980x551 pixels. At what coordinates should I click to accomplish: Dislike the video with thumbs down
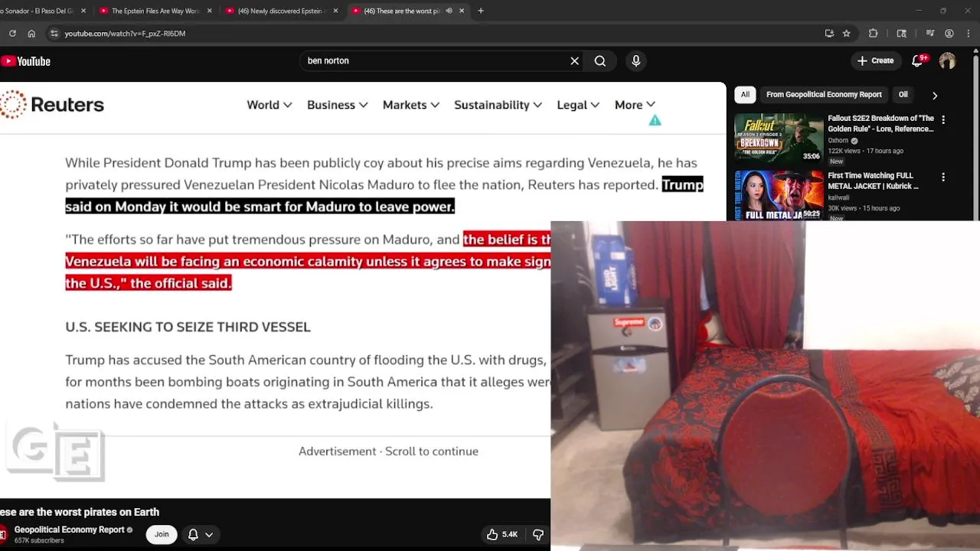tap(538, 534)
